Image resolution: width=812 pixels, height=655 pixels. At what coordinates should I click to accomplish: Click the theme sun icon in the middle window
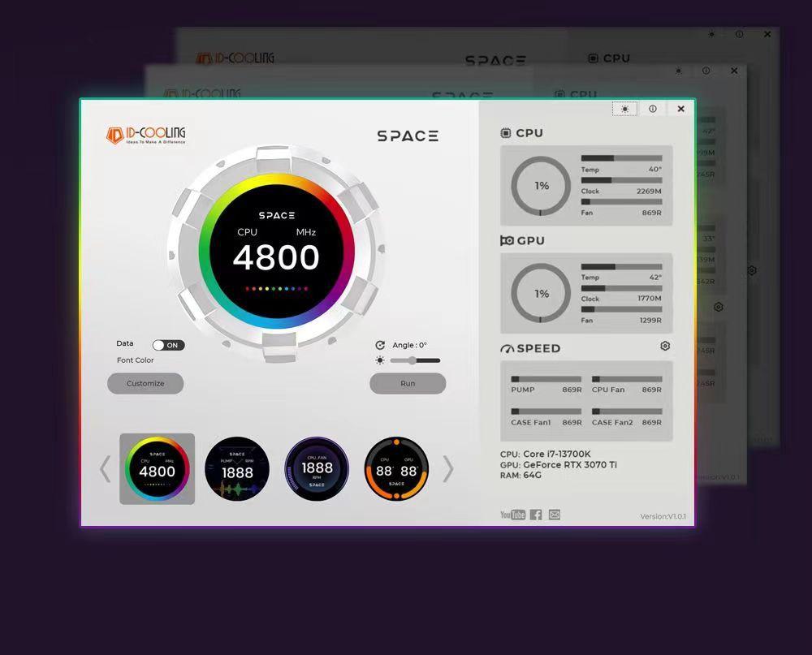[x=678, y=71]
